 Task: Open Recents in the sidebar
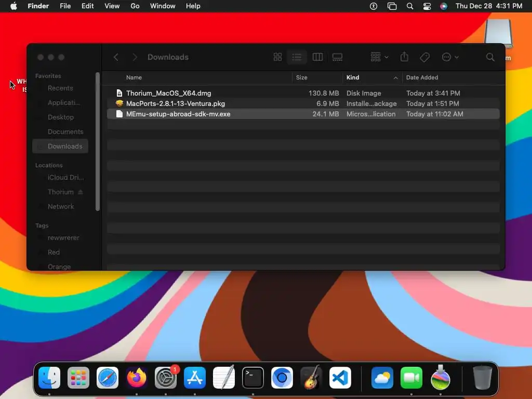[x=60, y=88]
